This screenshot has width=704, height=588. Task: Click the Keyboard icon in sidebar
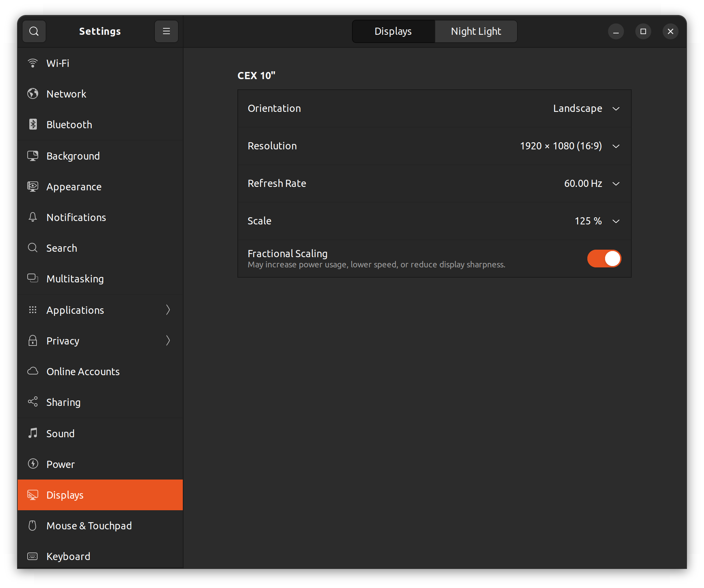click(x=33, y=556)
